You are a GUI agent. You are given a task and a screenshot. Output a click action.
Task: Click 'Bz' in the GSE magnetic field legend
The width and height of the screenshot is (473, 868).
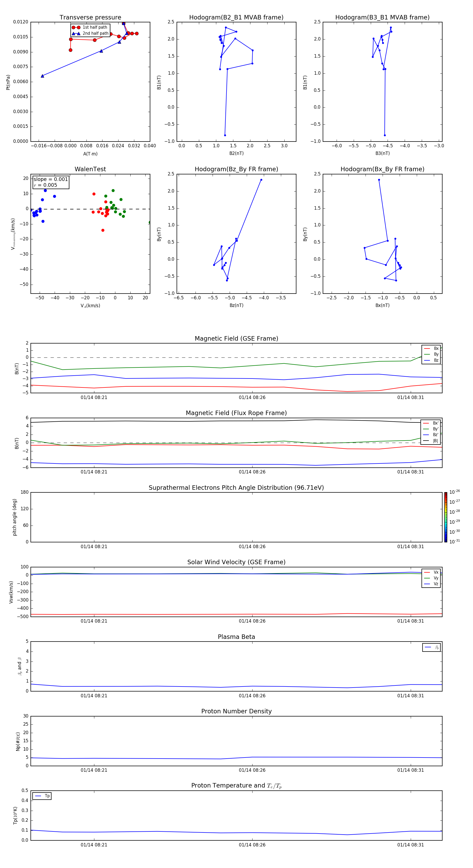pos(431,361)
